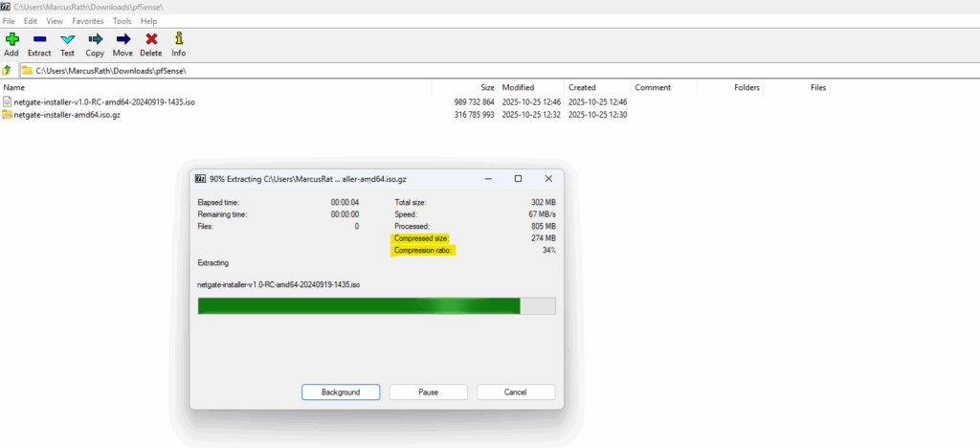Viewport: 980px width, 448px height.
Task: Click the Info toolbar icon
Action: point(179,38)
